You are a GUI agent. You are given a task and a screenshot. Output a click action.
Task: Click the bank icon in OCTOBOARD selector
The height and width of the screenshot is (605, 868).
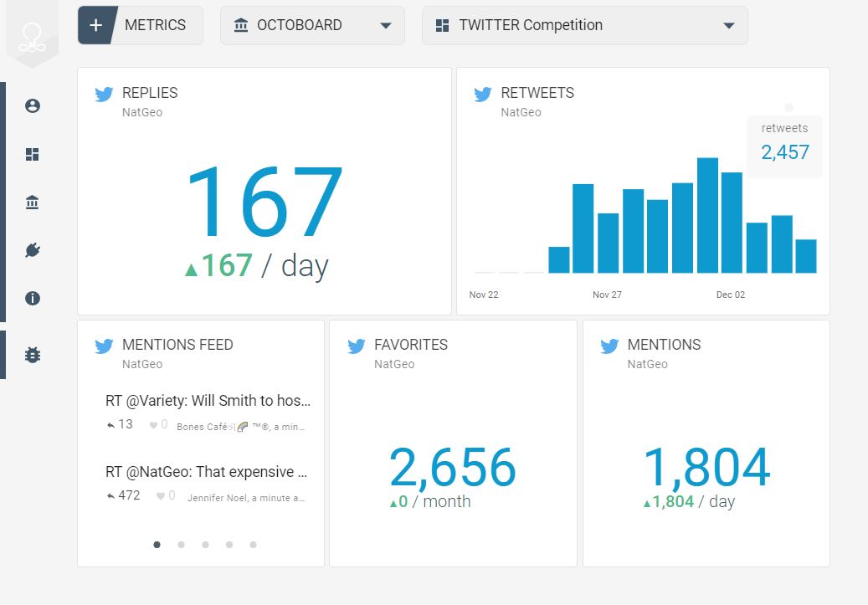[x=241, y=25]
